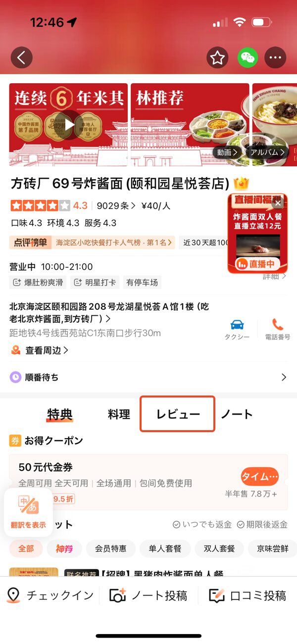The height and width of the screenshot is (644, 297).
Task: Favorite the restaurant with star icon
Action: click(x=217, y=58)
